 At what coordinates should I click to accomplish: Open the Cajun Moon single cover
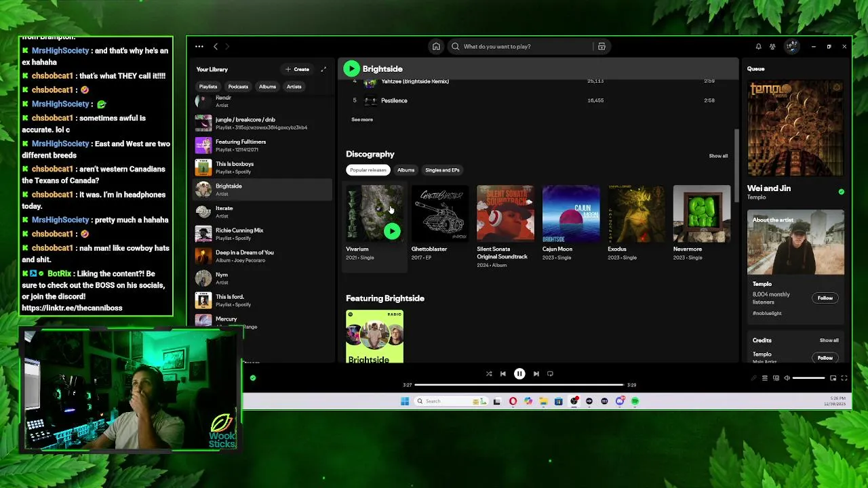click(571, 213)
